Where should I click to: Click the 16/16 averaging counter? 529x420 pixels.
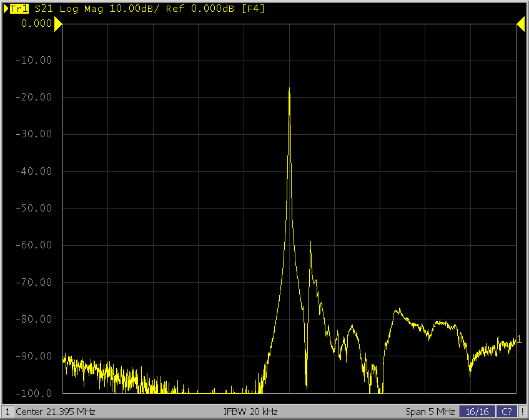[477, 412]
